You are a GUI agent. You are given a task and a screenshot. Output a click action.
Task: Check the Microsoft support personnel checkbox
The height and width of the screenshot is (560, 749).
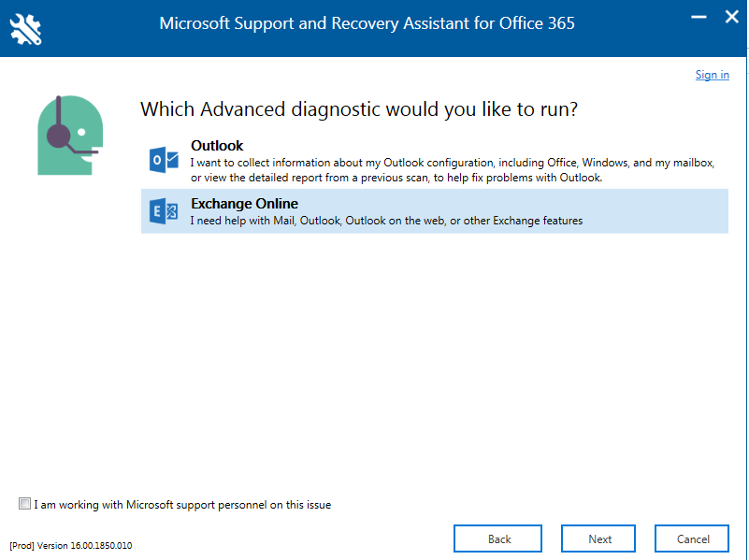click(24, 504)
